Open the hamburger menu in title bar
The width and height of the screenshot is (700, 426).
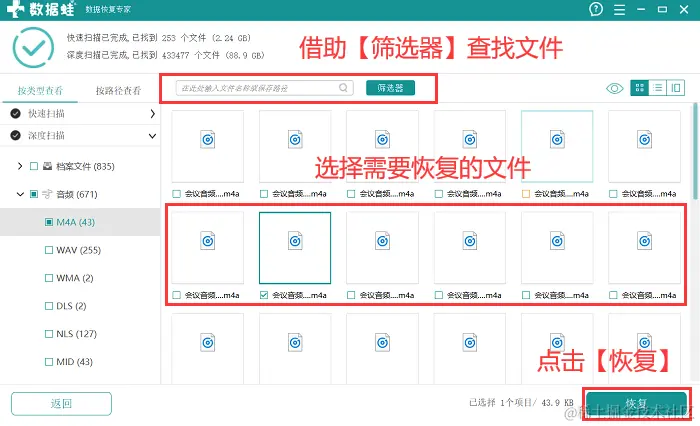pos(619,9)
